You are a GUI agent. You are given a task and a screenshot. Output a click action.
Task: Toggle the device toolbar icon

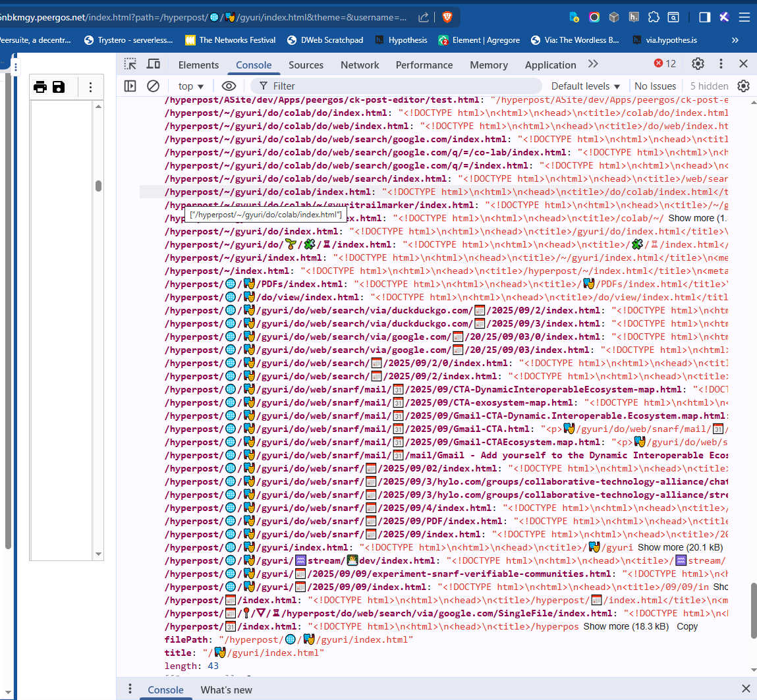point(154,64)
